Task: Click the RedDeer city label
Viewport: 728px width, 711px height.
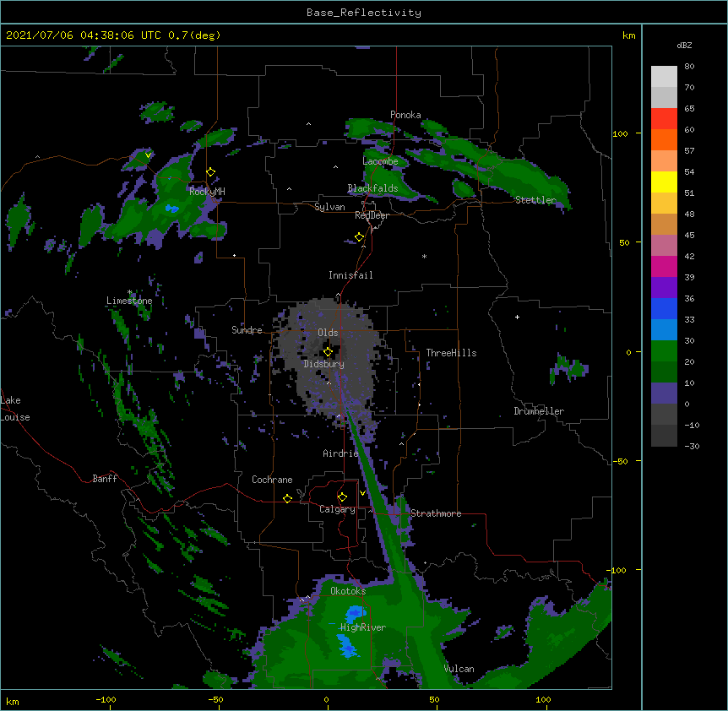Action: click(372, 215)
